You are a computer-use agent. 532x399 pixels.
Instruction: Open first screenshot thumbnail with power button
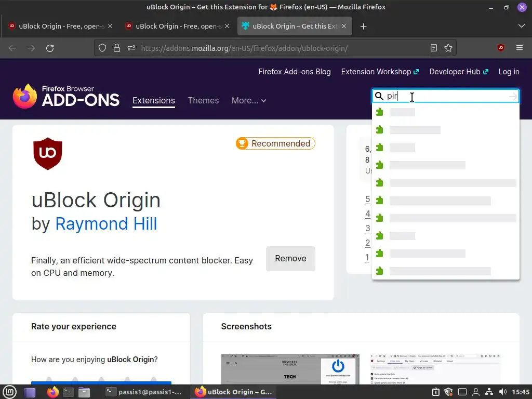290,369
